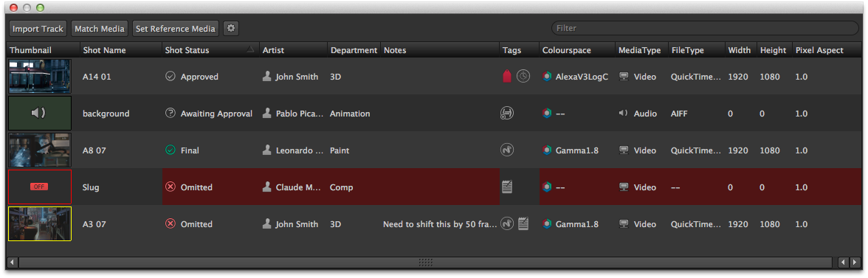
Task: Click the Omitted X icon in A3 07 row
Action: 170,224
